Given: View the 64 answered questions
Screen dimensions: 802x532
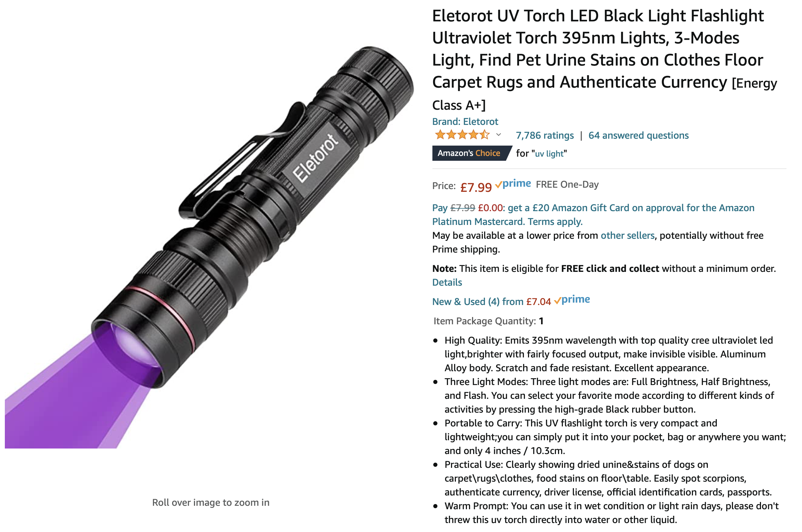Looking at the screenshot, I should pyautogui.click(x=638, y=135).
